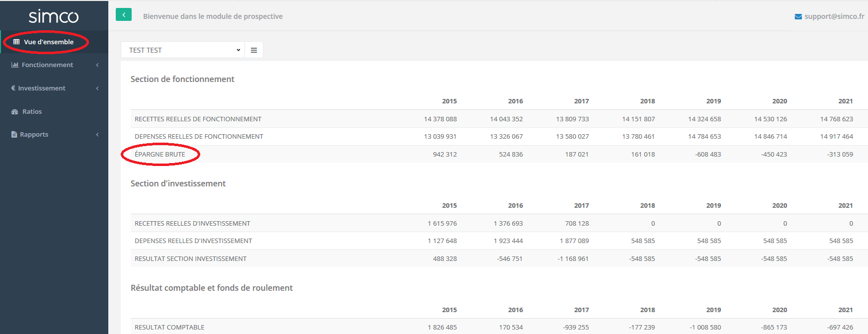The height and width of the screenshot is (334, 868).
Task: Click the simco logo
Action: [x=54, y=16]
